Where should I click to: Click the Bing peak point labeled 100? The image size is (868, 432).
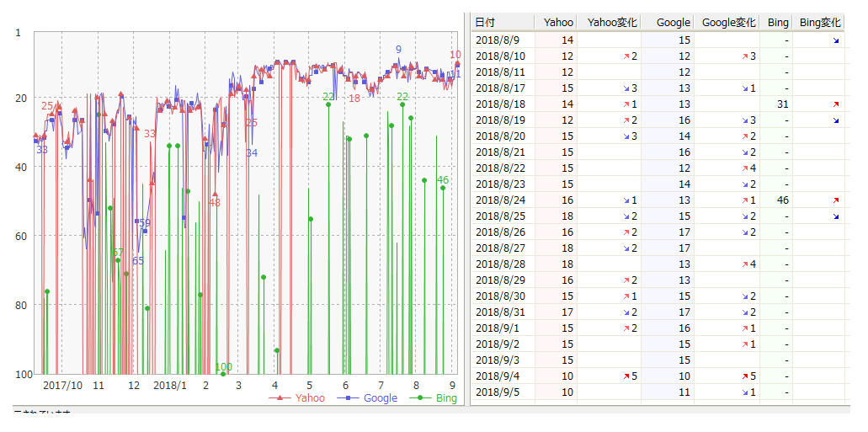tap(223, 374)
